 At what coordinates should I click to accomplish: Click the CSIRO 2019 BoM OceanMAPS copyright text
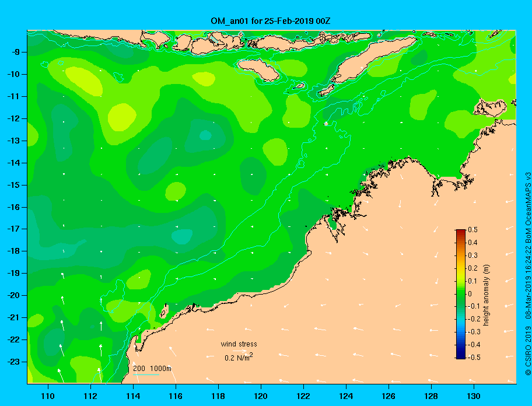click(528, 274)
